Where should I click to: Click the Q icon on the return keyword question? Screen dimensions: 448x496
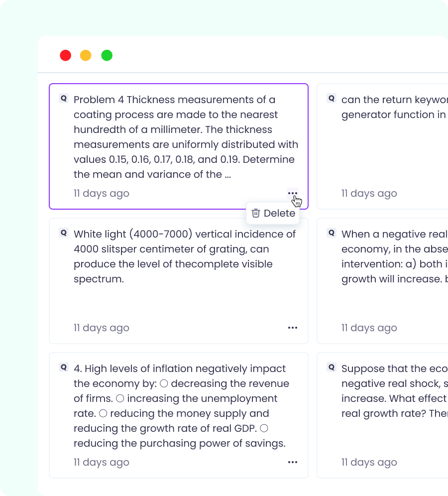(331, 98)
